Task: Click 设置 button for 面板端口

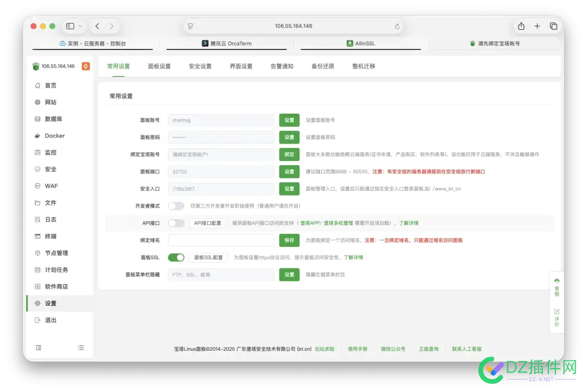Action: [289, 172]
